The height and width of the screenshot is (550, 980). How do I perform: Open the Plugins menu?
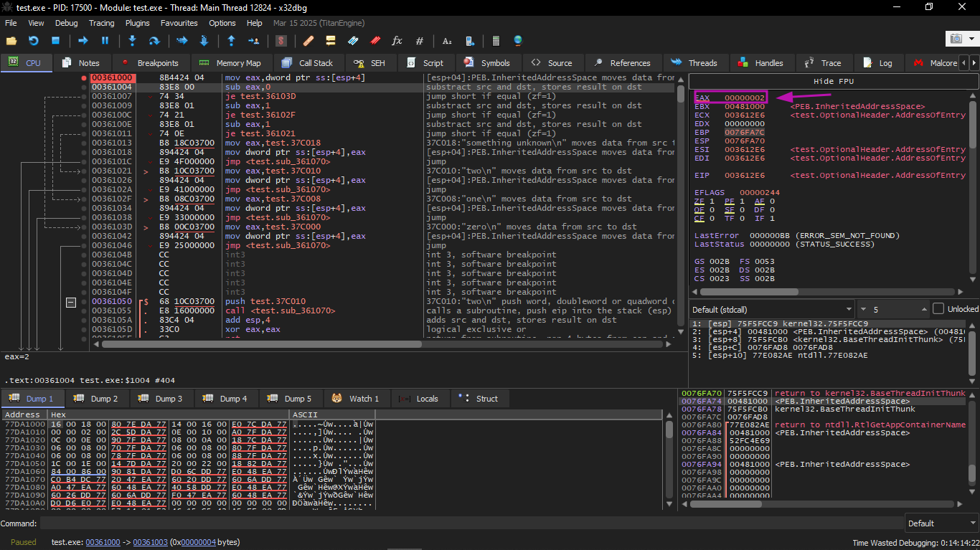pos(137,23)
